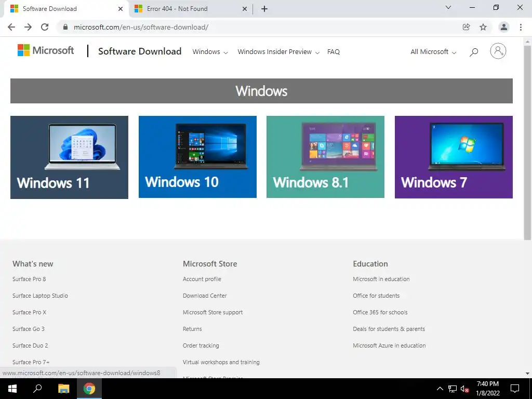
Task: Click the network icon in system tray
Action: pyautogui.click(x=453, y=389)
